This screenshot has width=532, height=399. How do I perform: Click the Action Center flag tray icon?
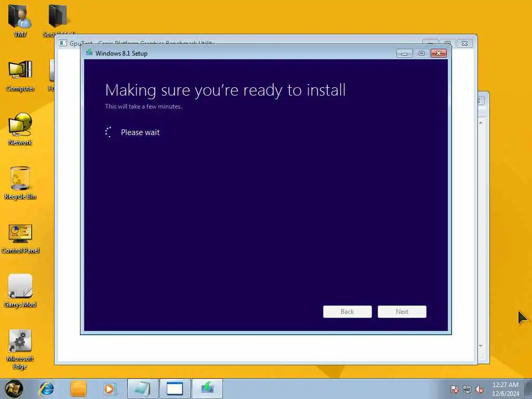pos(454,389)
